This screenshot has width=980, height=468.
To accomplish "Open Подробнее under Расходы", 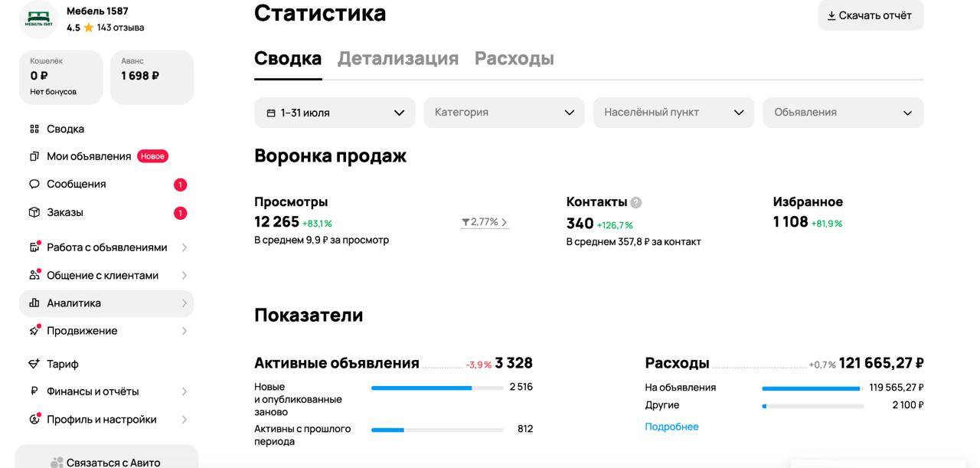I will click(671, 426).
